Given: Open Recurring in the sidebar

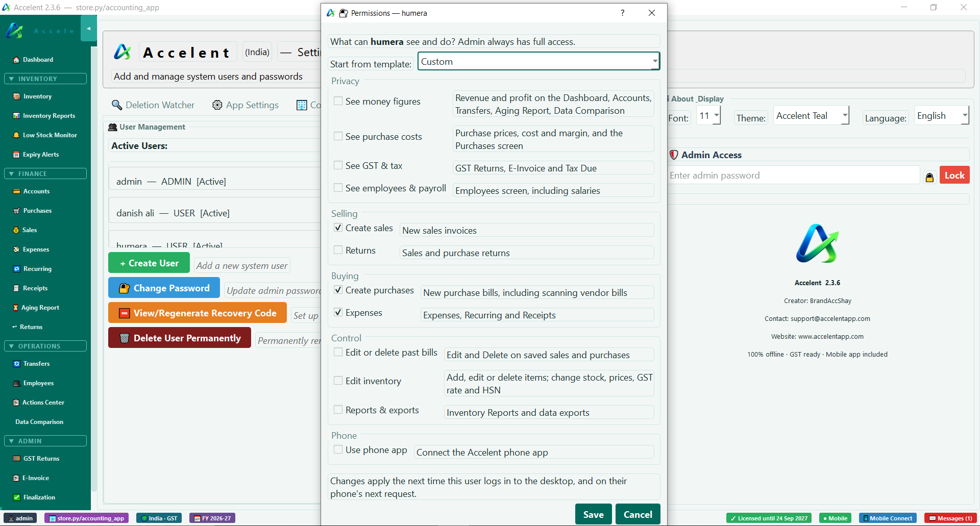Looking at the screenshot, I should (33, 269).
